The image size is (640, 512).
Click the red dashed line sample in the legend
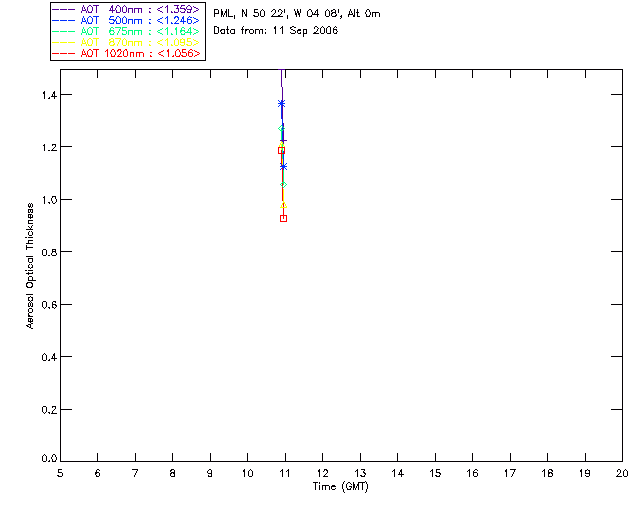[64, 54]
